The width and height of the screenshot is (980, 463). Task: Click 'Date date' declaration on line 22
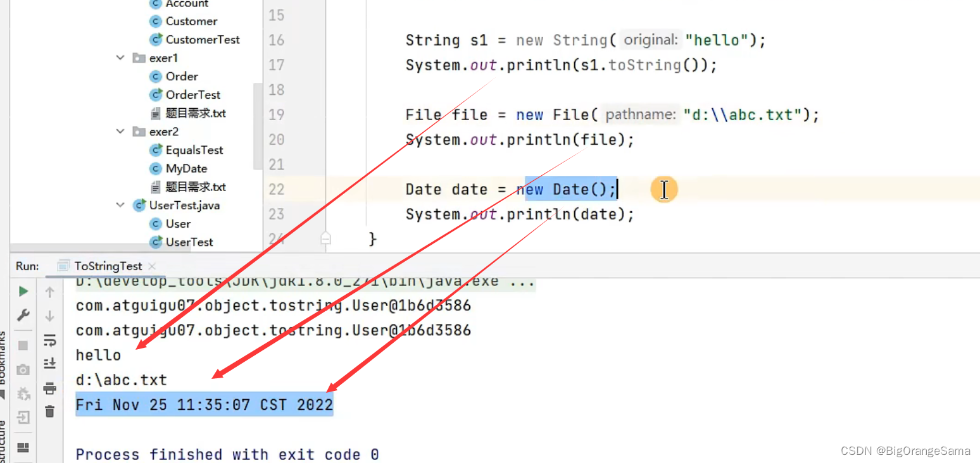click(x=446, y=189)
